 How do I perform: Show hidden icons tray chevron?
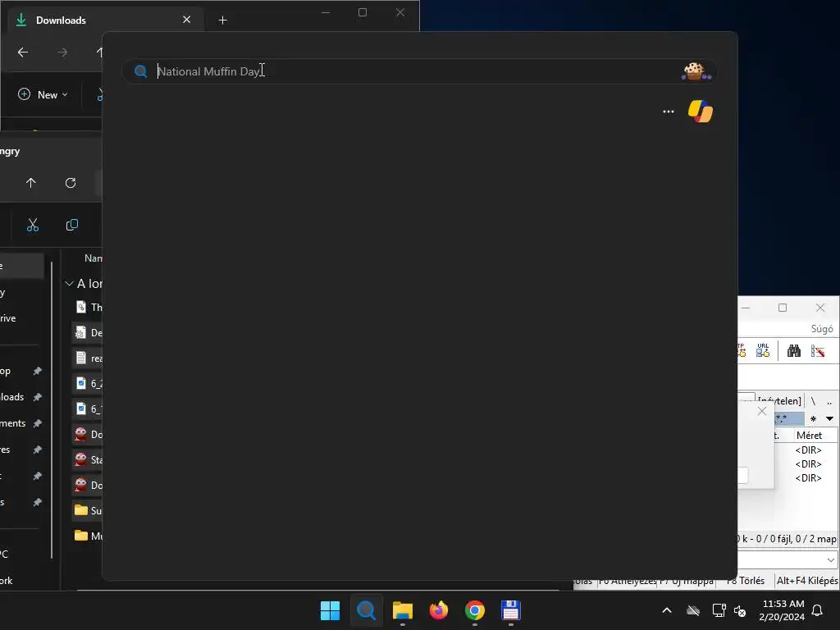[667, 610]
